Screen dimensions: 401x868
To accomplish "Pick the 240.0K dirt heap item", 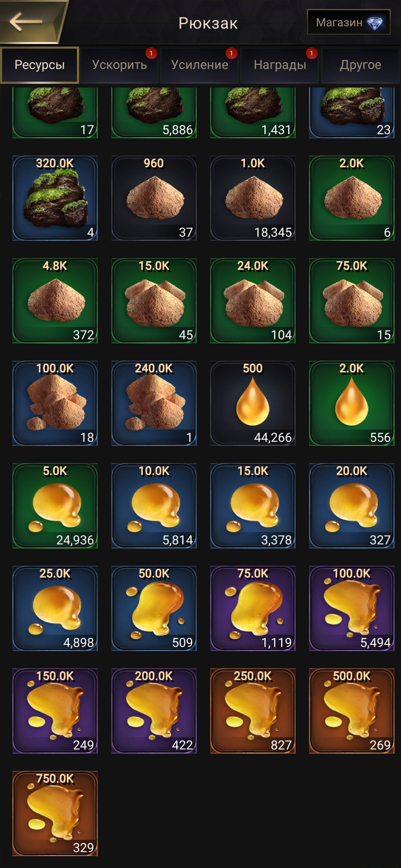I will pyautogui.click(x=154, y=403).
